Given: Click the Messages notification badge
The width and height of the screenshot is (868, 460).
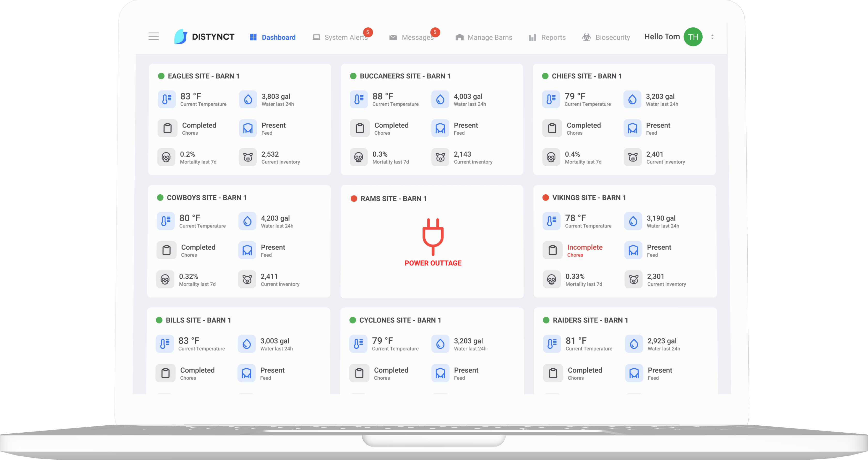Looking at the screenshot, I should [435, 32].
